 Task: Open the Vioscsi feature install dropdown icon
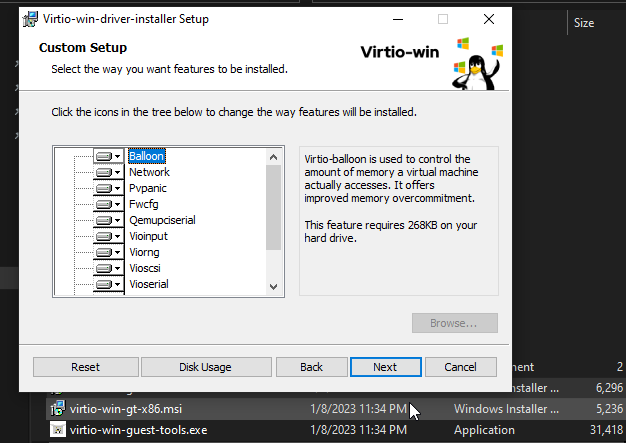[108, 268]
